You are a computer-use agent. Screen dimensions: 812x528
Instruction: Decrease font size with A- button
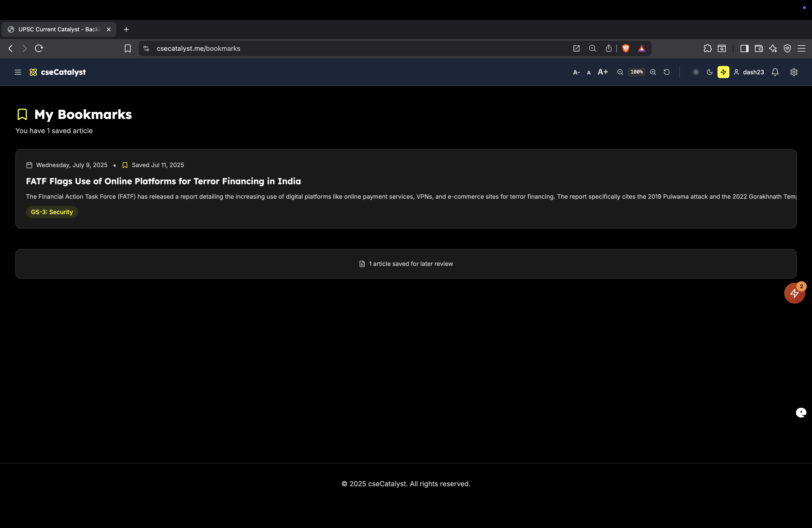[x=576, y=72]
